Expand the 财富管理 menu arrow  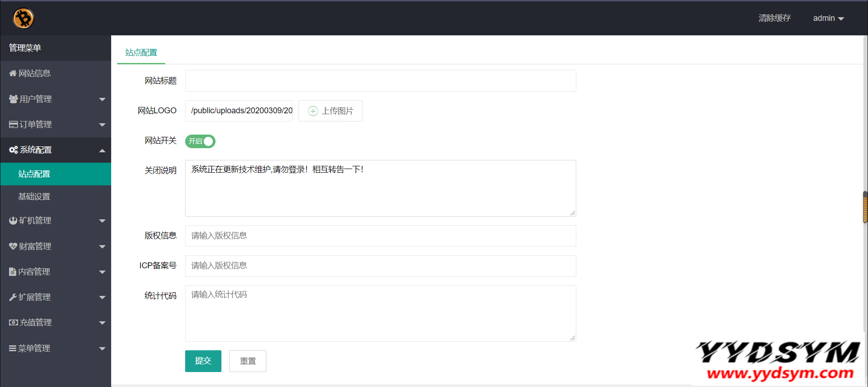tap(102, 247)
